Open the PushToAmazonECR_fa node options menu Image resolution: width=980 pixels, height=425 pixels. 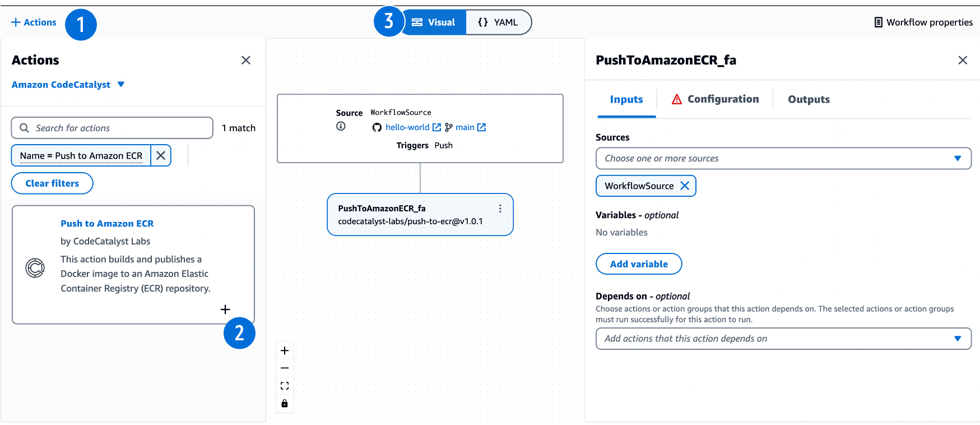(500, 208)
